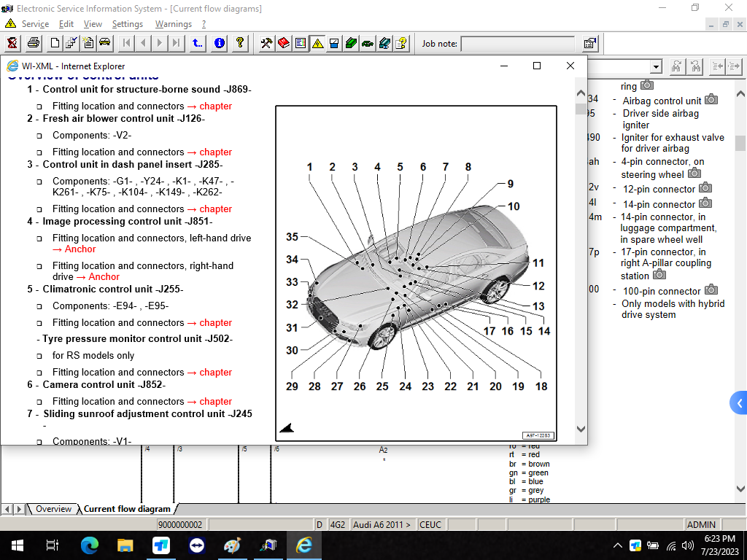Open the Settings menu
This screenshot has width=747, height=560.
[128, 24]
